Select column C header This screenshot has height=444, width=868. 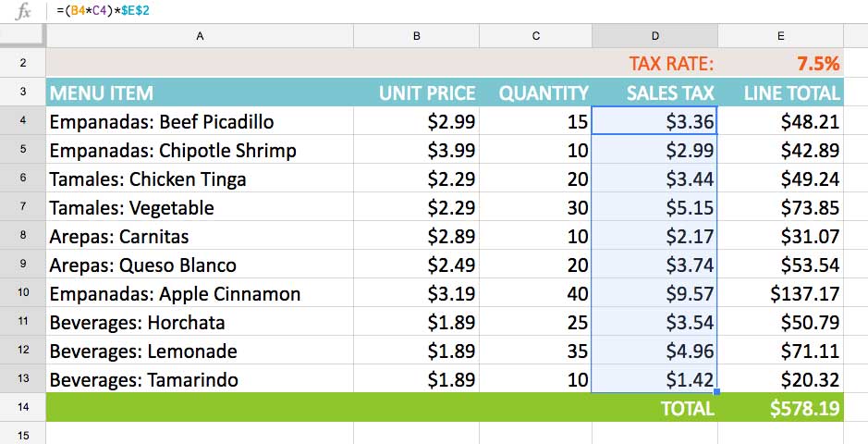point(535,35)
